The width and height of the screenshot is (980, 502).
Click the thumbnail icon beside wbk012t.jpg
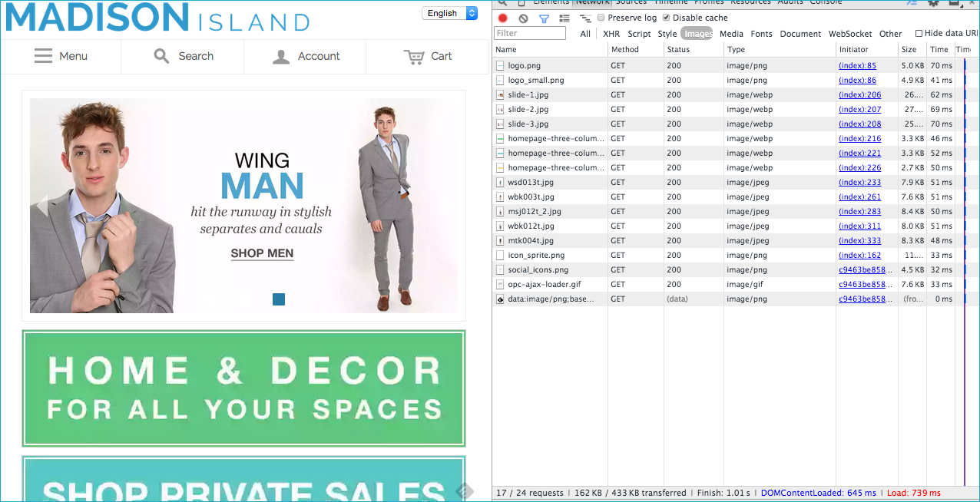coord(500,226)
